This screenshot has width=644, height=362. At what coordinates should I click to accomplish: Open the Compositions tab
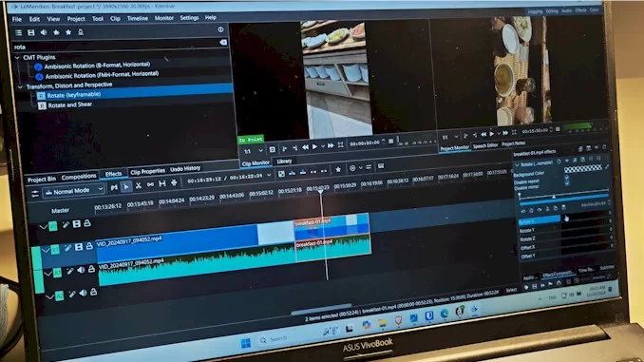(x=79, y=177)
